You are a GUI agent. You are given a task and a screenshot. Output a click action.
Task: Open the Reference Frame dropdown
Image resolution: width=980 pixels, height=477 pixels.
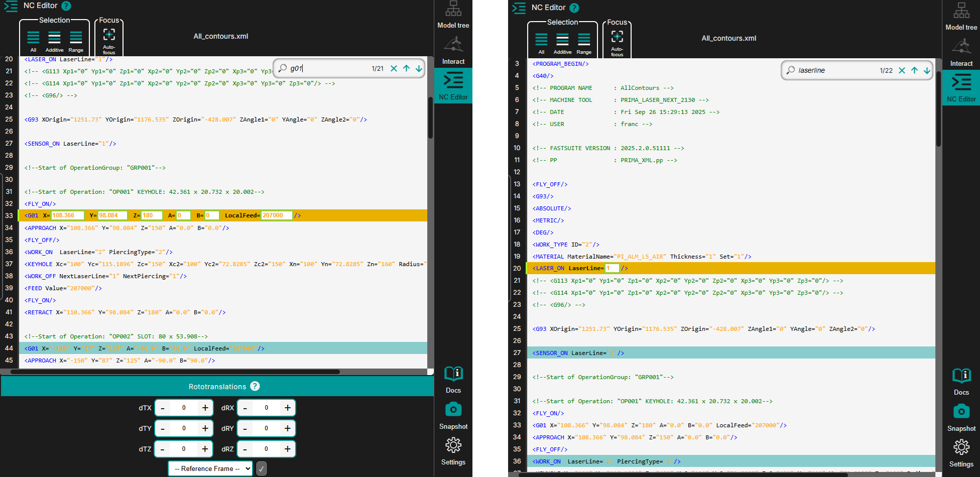pyautogui.click(x=210, y=468)
